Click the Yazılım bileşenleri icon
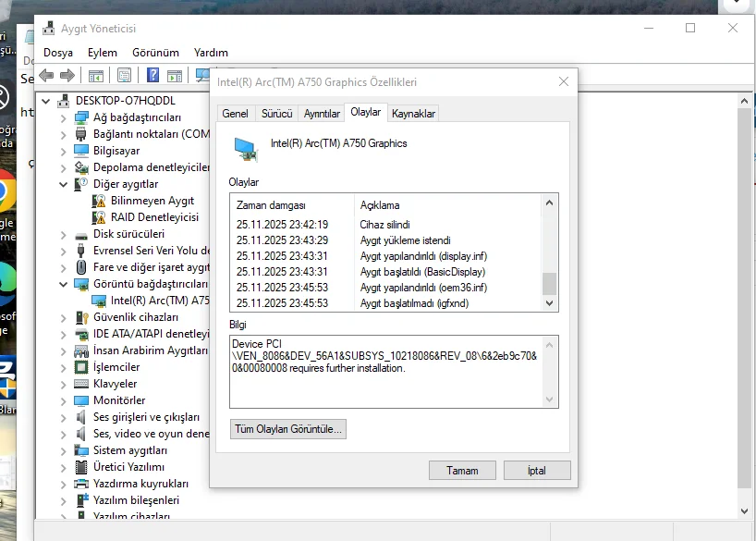This screenshot has height=541, width=756. 81,500
